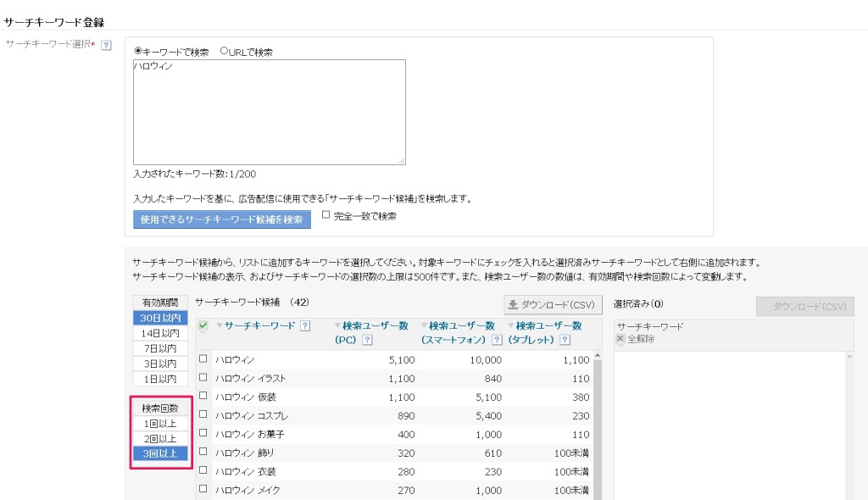Check the ハロウィン メイク row checkbox

pos(203,489)
